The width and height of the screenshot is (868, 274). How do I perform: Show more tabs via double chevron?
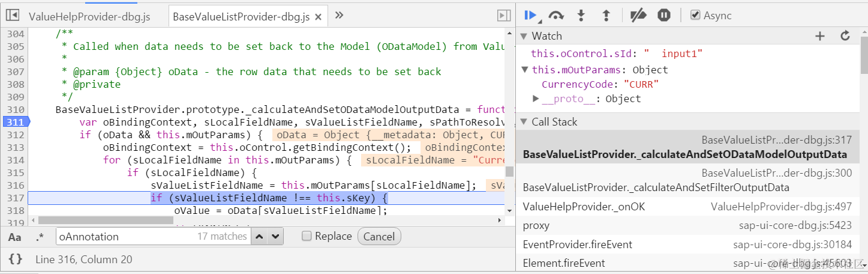pos(339,16)
